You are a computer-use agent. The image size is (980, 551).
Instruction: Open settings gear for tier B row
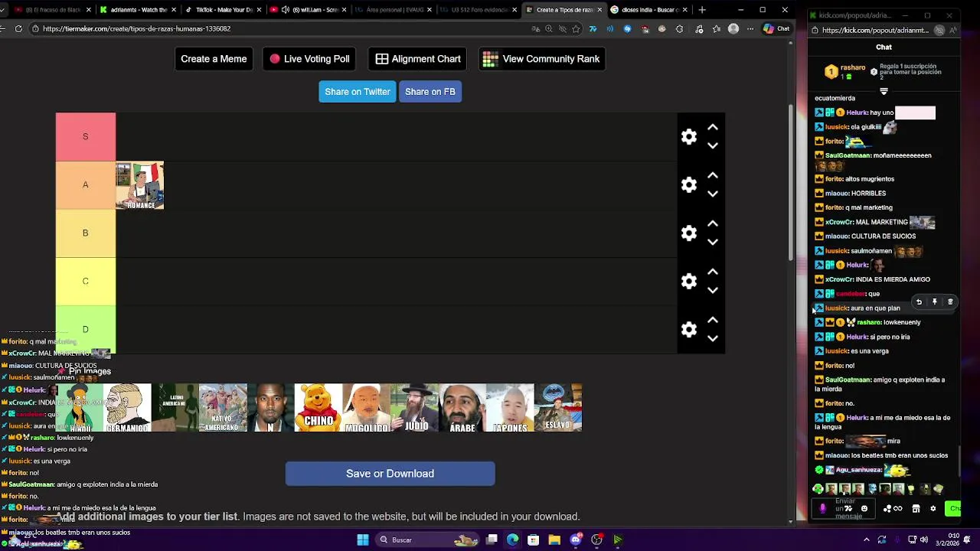point(689,233)
